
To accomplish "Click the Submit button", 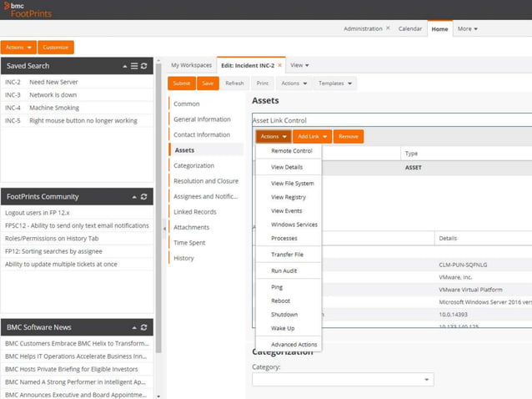I will coord(181,83).
